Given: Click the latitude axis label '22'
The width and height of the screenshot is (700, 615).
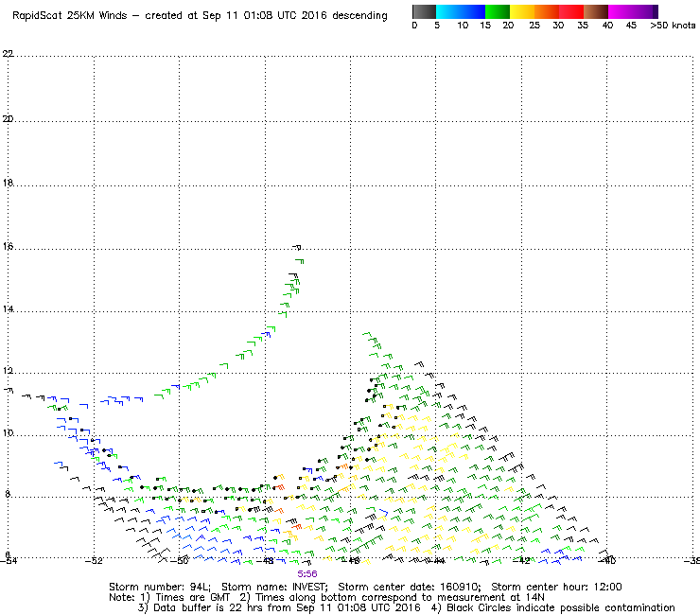Looking at the screenshot, I should tap(8, 54).
